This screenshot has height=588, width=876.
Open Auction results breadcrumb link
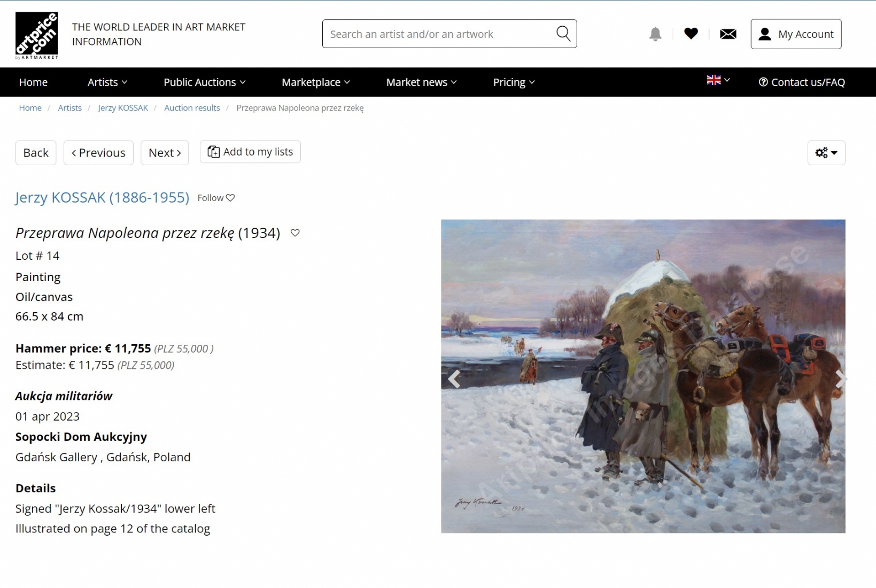(x=192, y=108)
